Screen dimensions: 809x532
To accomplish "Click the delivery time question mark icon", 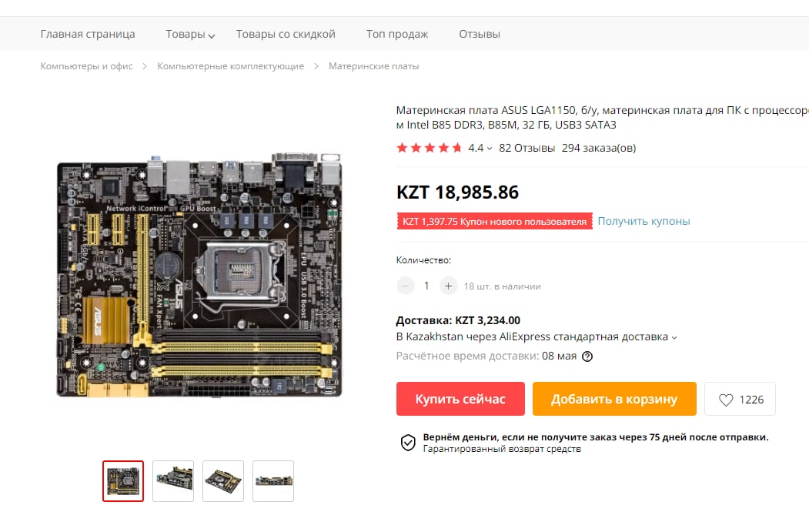I will pyautogui.click(x=587, y=356).
